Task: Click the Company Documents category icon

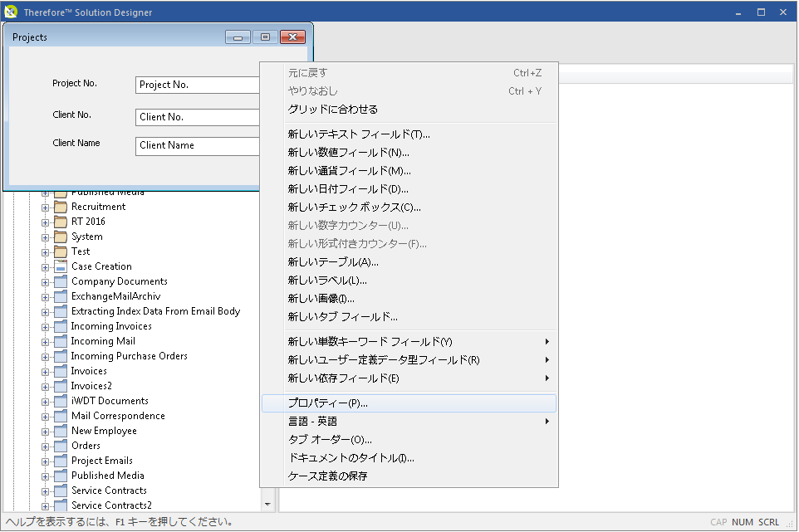Action: click(61, 281)
